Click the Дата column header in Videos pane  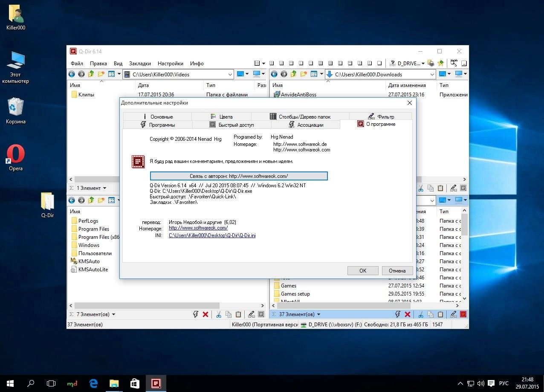[169, 85]
